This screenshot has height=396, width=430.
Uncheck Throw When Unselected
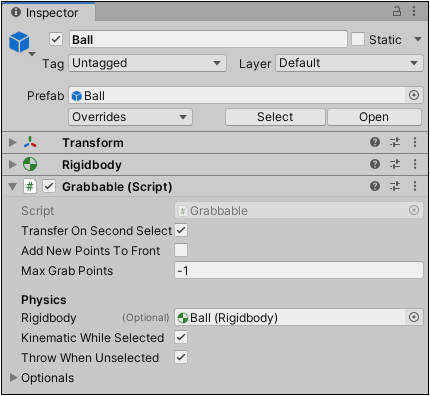[181, 357]
